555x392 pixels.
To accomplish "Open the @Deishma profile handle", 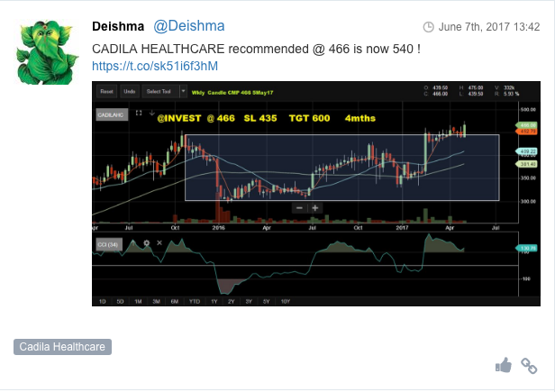I will point(189,26).
